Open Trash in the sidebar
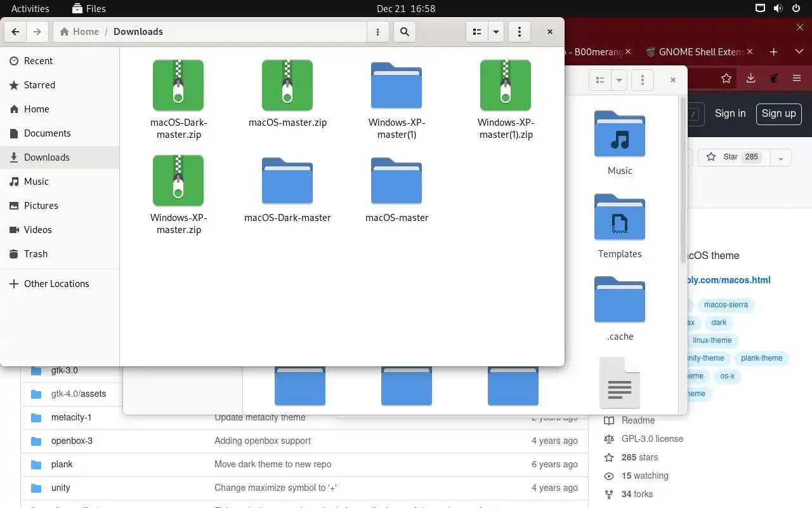 click(60, 254)
